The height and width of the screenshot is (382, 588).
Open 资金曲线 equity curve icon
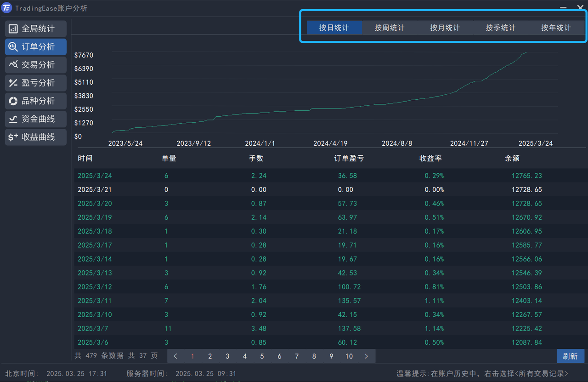13,119
